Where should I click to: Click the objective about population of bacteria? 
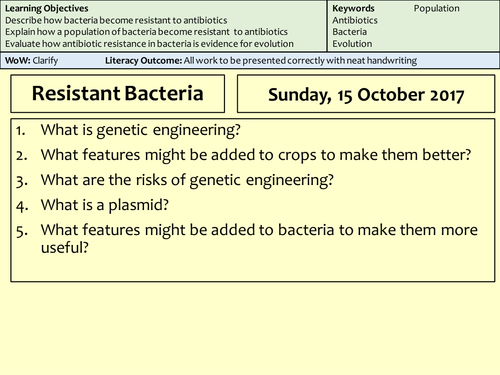[x=146, y=32]
